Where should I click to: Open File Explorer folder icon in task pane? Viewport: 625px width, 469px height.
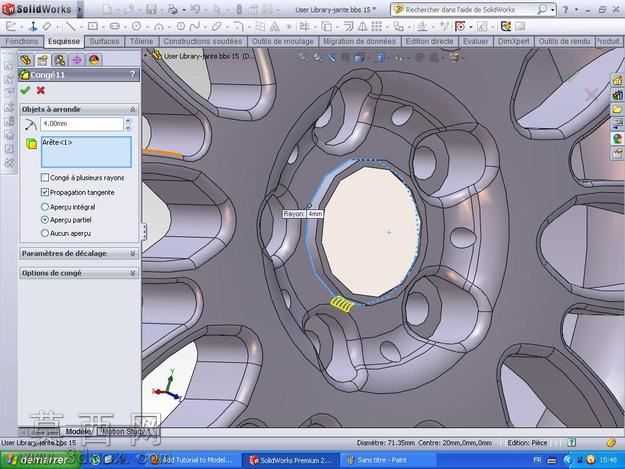[618, 109]
